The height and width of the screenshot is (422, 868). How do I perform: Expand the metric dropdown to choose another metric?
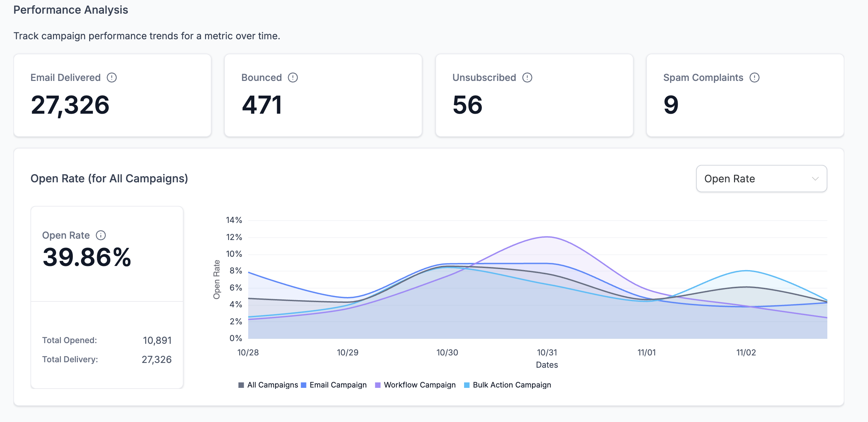click(x=761, y=179)
